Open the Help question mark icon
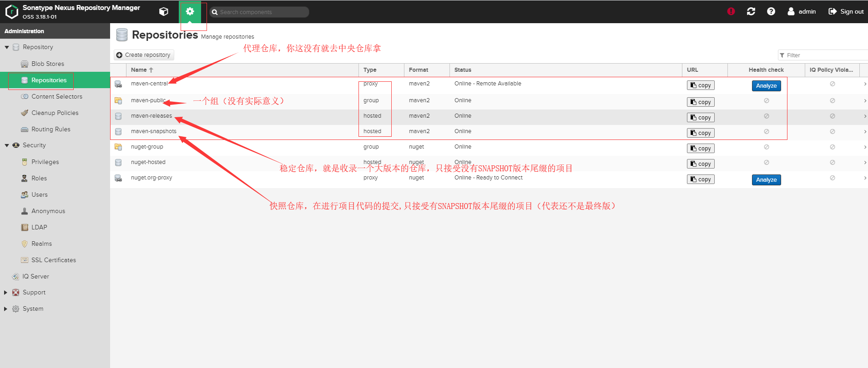The image size is (868, 368). point(771,11)
